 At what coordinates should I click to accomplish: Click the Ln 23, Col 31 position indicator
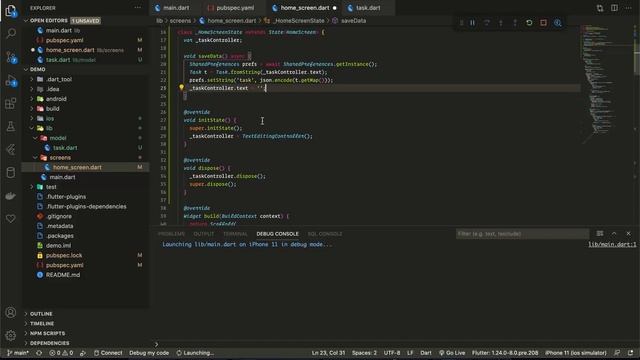click(328, 353)
